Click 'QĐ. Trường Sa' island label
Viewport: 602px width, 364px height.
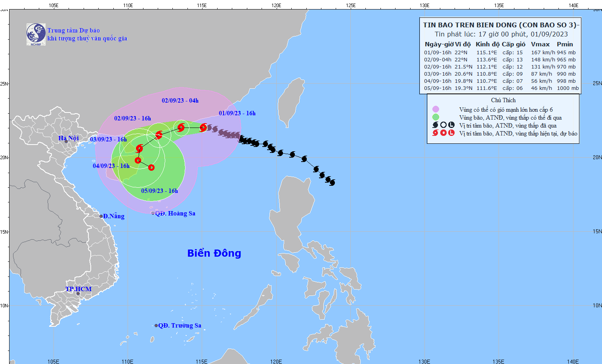pos(180,326)
